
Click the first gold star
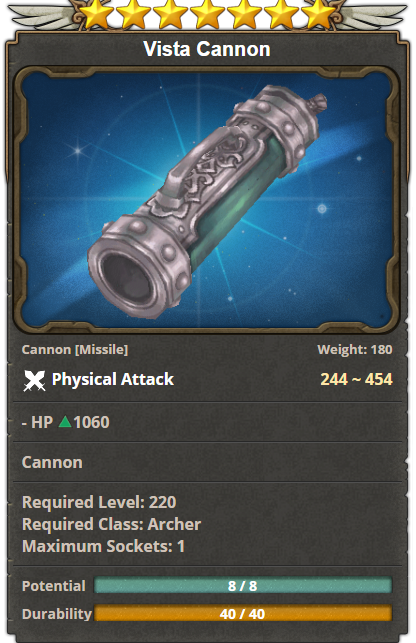pyautogui.click(x=96, y=13)
